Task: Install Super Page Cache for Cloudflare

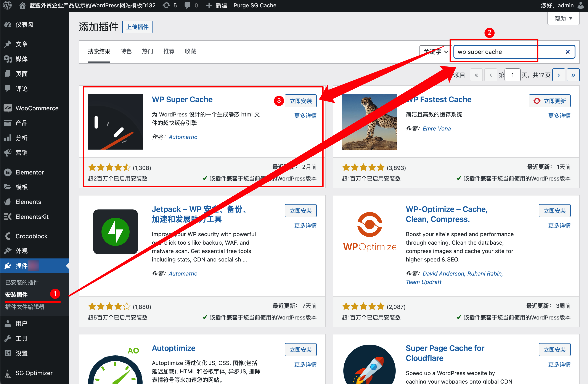Action: pyautogui.click(x=554, y=350)
